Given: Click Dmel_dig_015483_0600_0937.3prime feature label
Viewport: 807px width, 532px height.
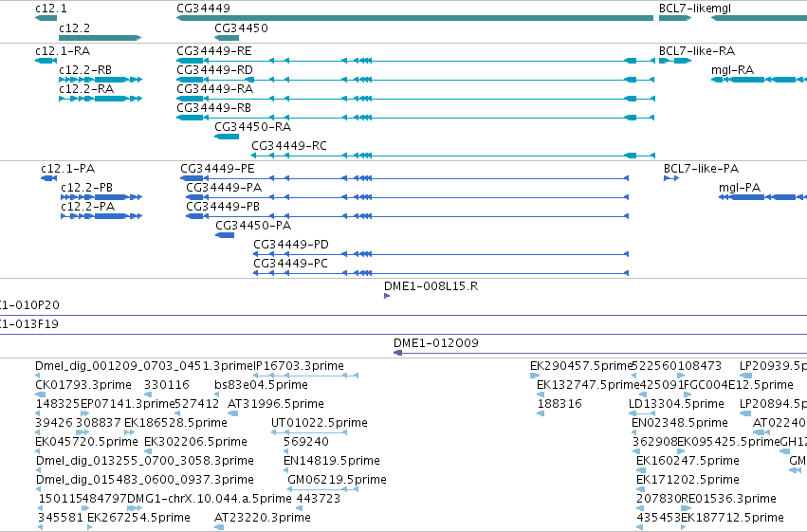Looking at the screenshot, I should (x=145, y=480).
